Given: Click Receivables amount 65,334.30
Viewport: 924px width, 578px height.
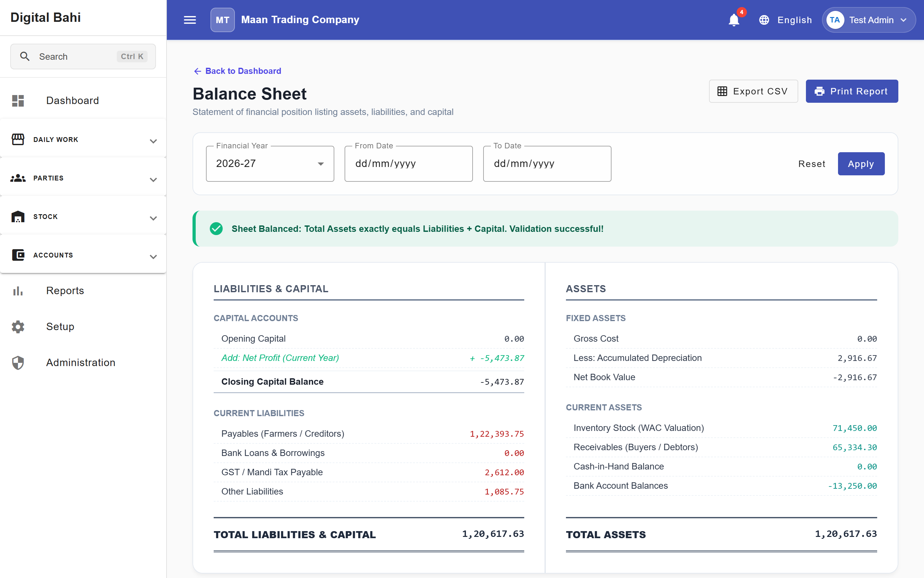Looking at the screenshot, I should click(854, 448).
